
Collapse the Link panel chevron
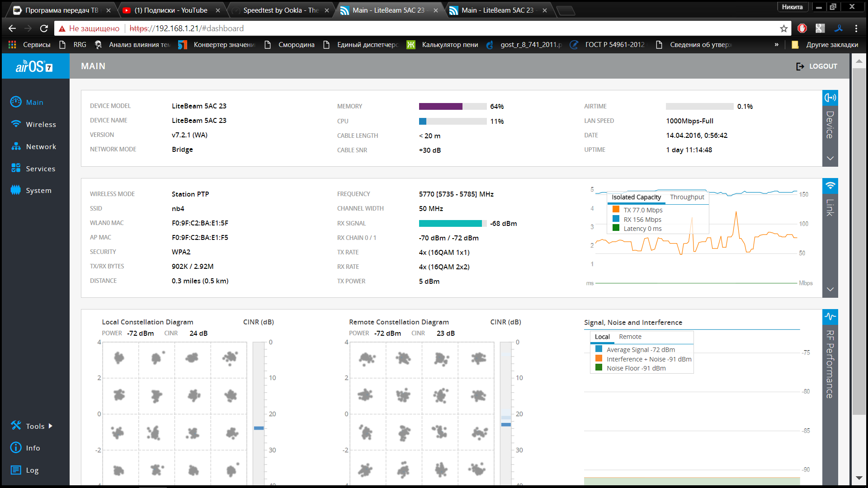click(830, 289)
